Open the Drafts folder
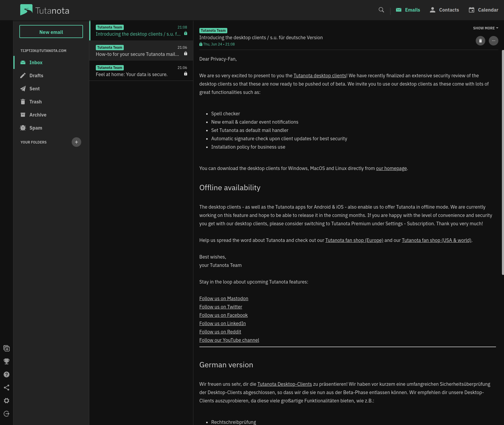This screenshot has height=425, width=504. pyautogui.click(x=51, y=75)
